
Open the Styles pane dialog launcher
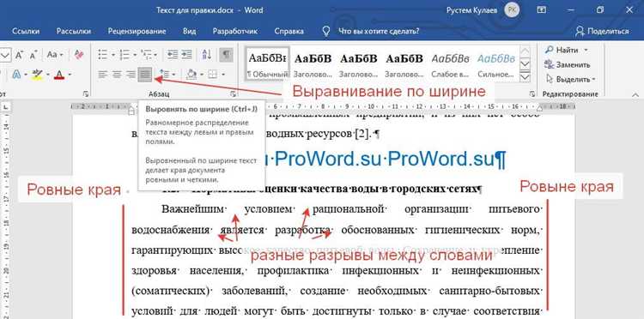(532, 93)
